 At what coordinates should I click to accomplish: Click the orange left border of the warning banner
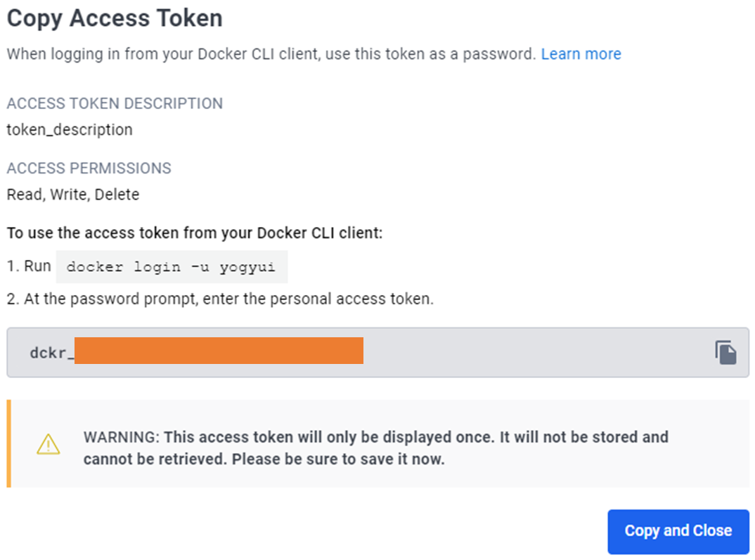pos(9,443)
